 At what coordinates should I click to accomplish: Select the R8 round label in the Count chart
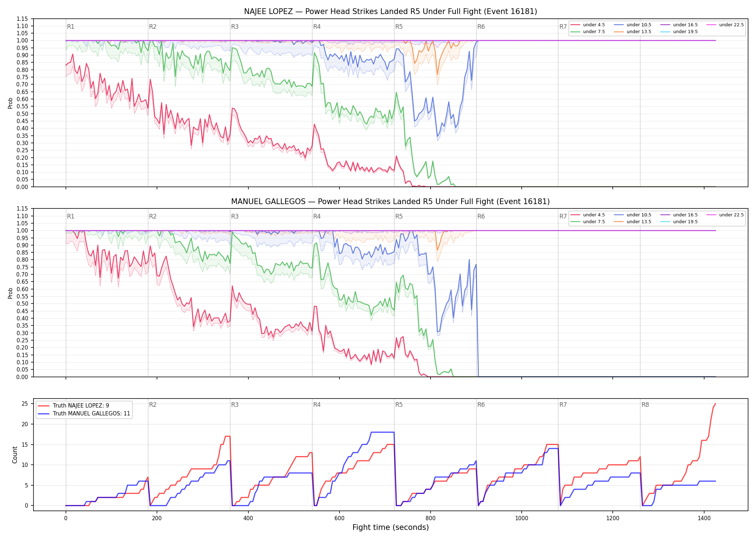645,405
